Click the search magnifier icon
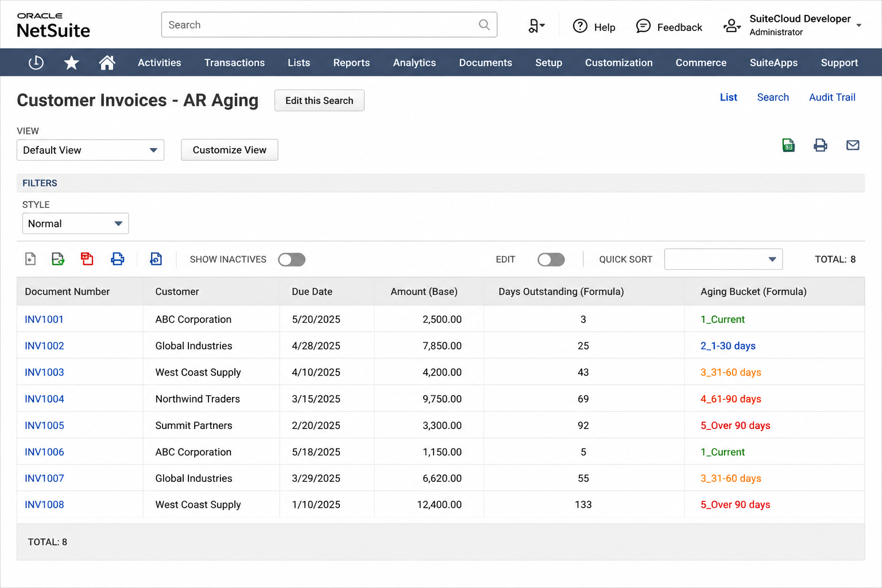The image size is (882, 588). (x=484, y=25)
